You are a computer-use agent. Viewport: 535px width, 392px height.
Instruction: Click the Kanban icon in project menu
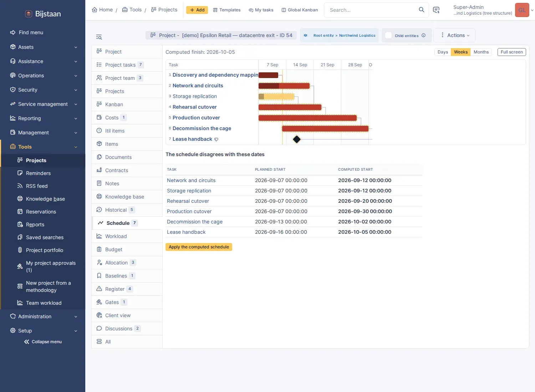pyautogui.click(x=99, y=104)
